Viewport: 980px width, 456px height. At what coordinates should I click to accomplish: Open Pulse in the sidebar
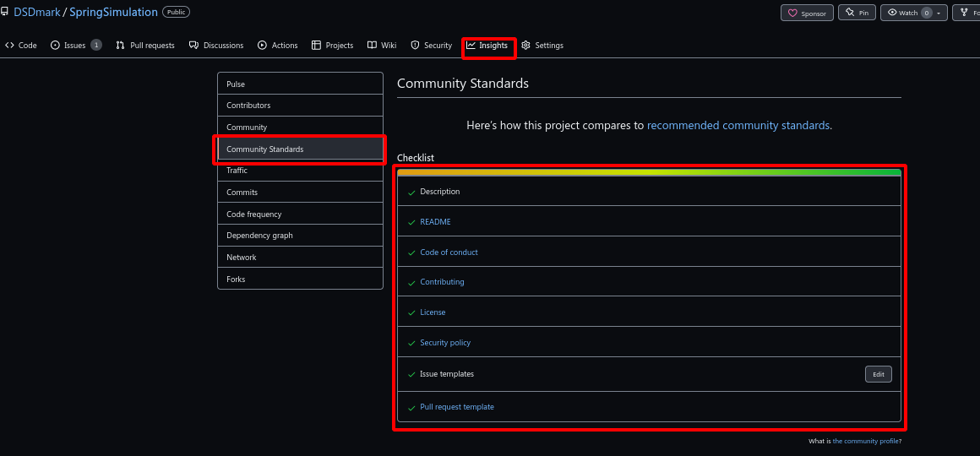pyautogui.click(x=300, y=84)
